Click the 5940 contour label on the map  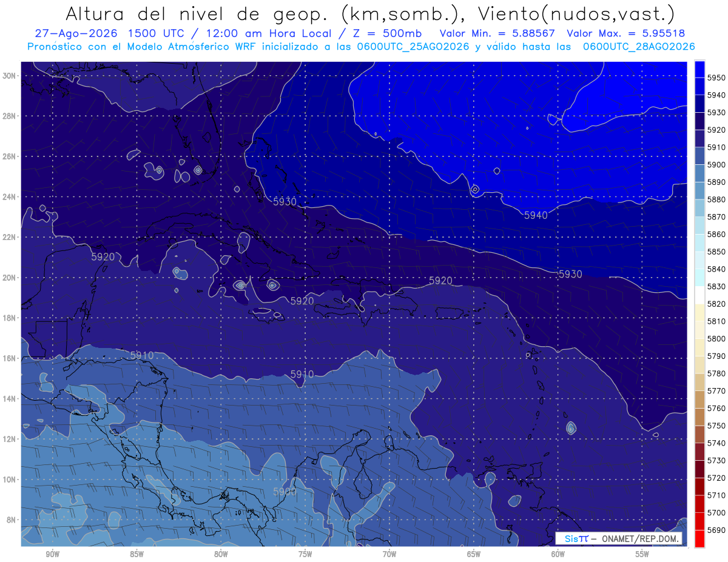click(536, 215)
